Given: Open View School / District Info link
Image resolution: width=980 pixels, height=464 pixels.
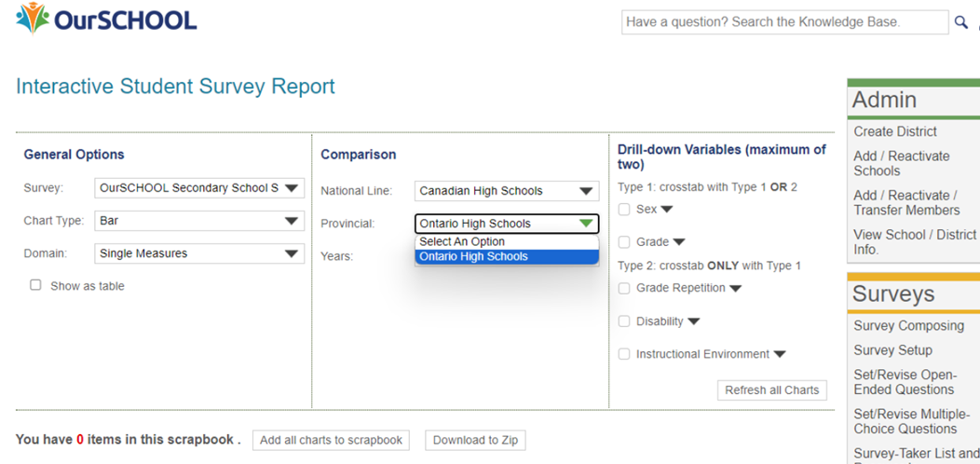Looking at the screenshot, I should coord(915,242).
